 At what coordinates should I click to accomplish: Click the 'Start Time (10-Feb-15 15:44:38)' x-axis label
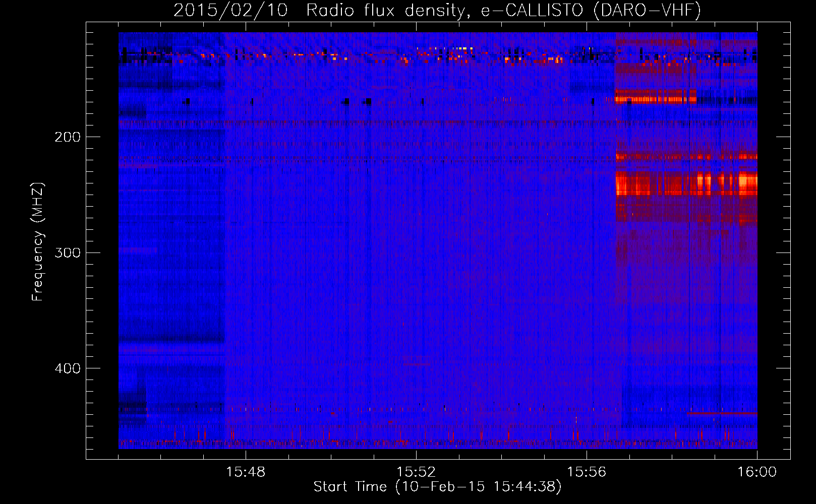click(x=437, y=487)
